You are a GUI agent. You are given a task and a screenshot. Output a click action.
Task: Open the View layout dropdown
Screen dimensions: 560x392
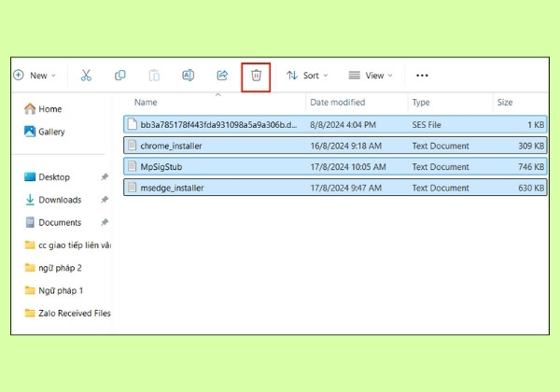point(371,76)
